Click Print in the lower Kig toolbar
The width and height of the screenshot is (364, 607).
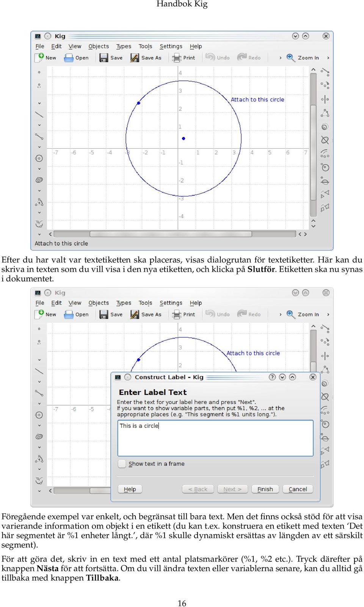(x=184, y=315)
